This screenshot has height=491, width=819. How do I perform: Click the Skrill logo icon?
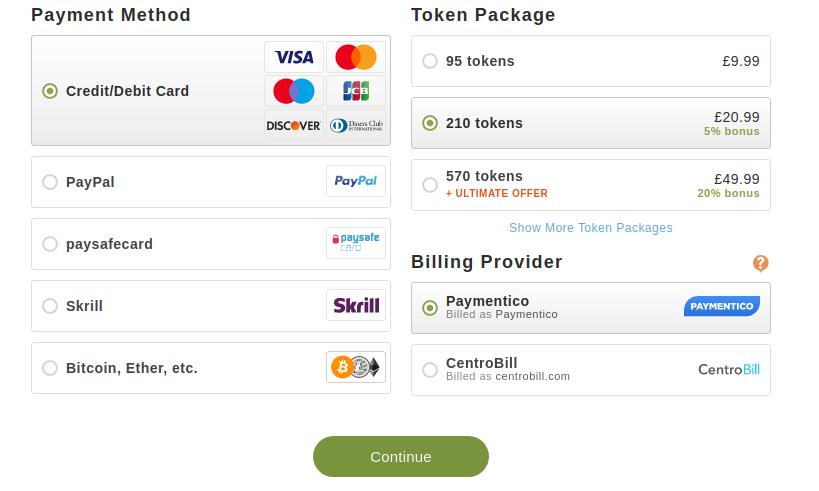356,306
